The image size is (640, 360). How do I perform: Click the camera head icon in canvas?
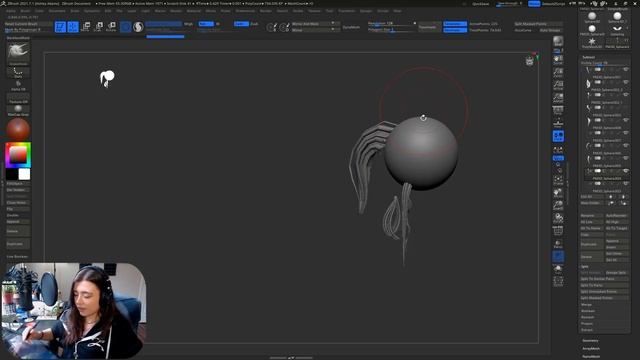pyautogui.click(x=529, y=61)
